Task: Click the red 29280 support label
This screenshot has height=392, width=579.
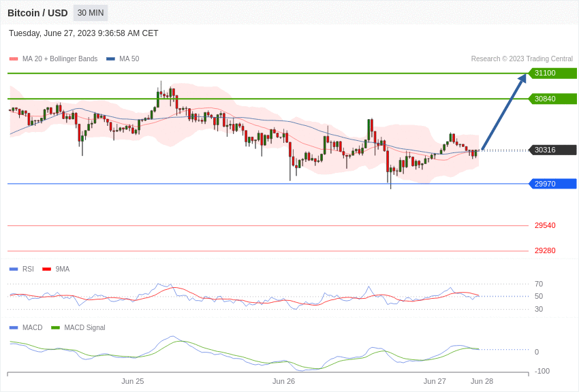Action: pyautogui.click(x=545, y=251)
